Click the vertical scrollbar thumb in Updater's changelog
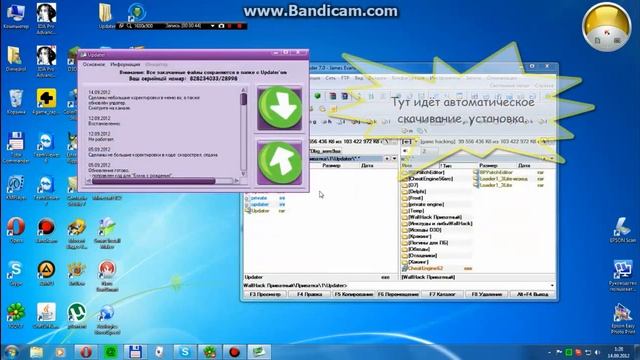The image size is (640, 360). (x=244, y=99)
